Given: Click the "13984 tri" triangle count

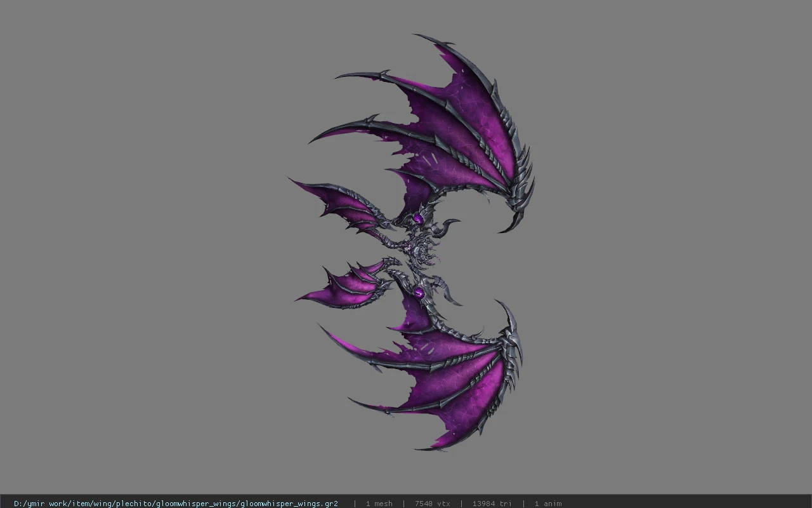Looking at the screenshot, I should 492,504.
